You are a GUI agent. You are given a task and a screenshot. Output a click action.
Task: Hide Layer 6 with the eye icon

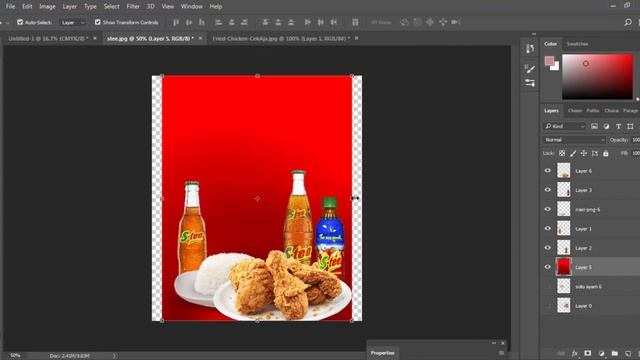[548, 171]
